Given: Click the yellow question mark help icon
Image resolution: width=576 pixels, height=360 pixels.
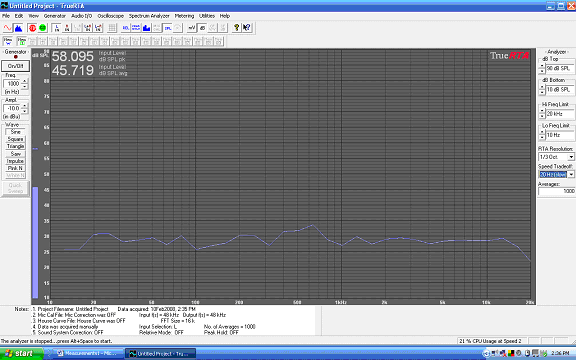Looking at the screenshot, I should click(237, 28).
